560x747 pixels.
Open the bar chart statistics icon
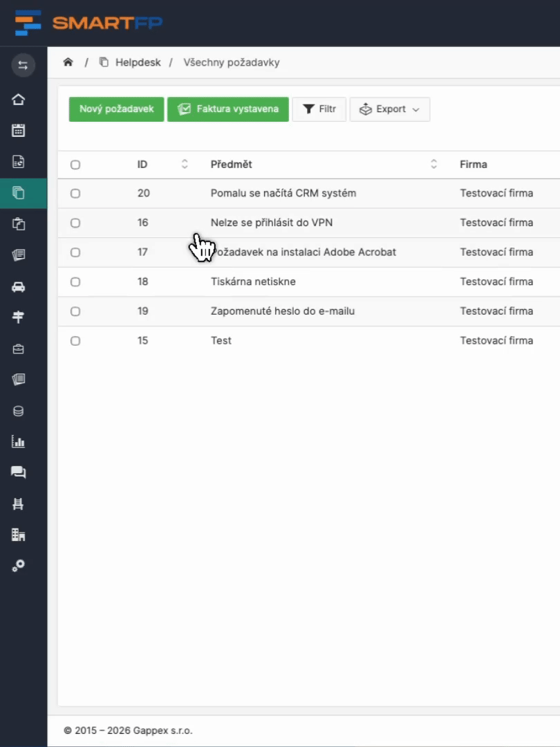click(x=19, y=442)
